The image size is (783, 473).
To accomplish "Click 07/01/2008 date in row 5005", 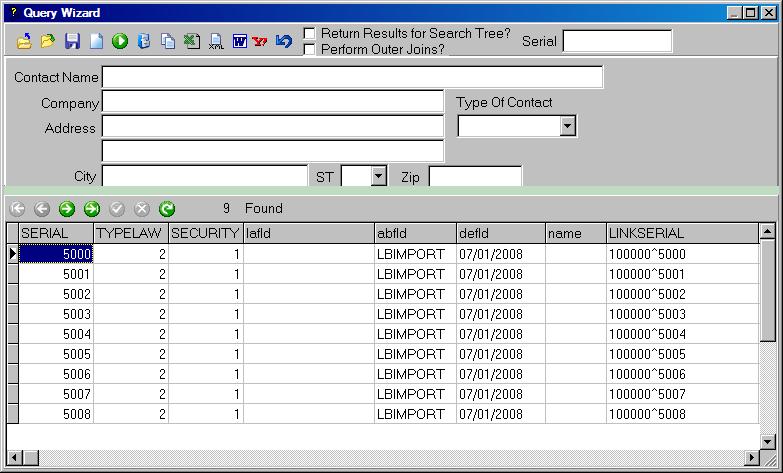I will tap(500, 354).
